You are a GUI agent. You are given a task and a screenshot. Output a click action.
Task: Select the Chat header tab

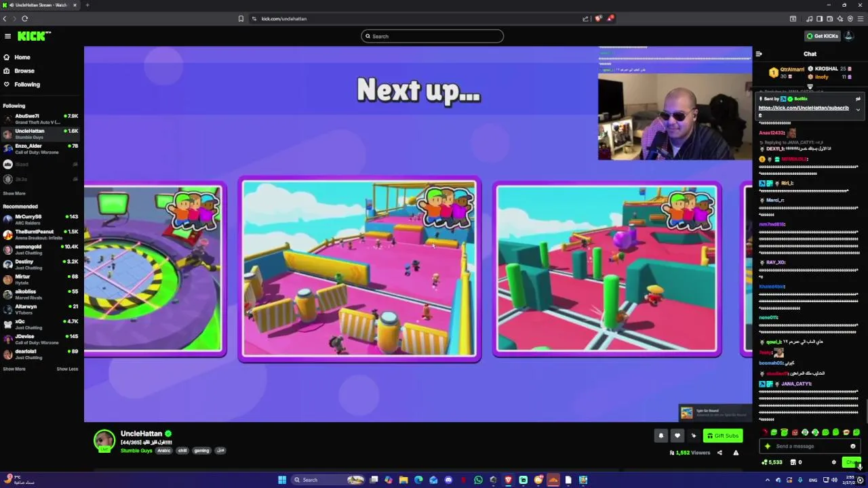point(810,54)
